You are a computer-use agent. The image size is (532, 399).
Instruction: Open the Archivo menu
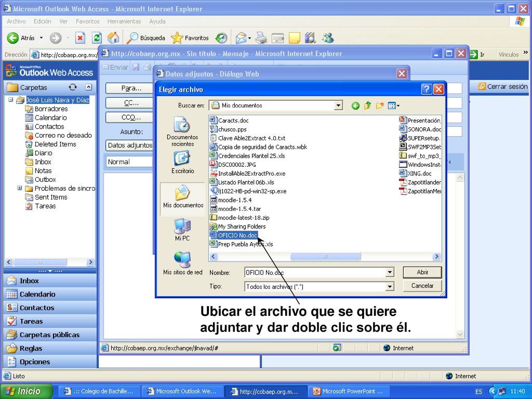[x=16, y=21]
